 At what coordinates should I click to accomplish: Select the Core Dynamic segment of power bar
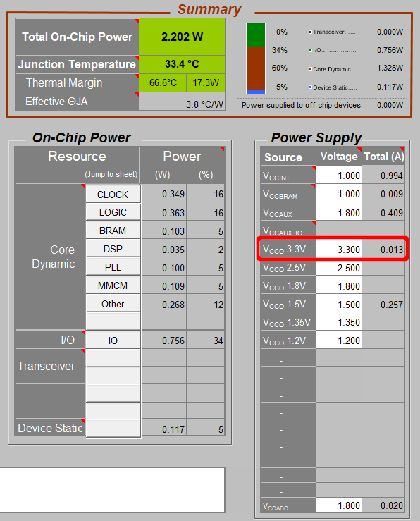(x=256, y=68)
